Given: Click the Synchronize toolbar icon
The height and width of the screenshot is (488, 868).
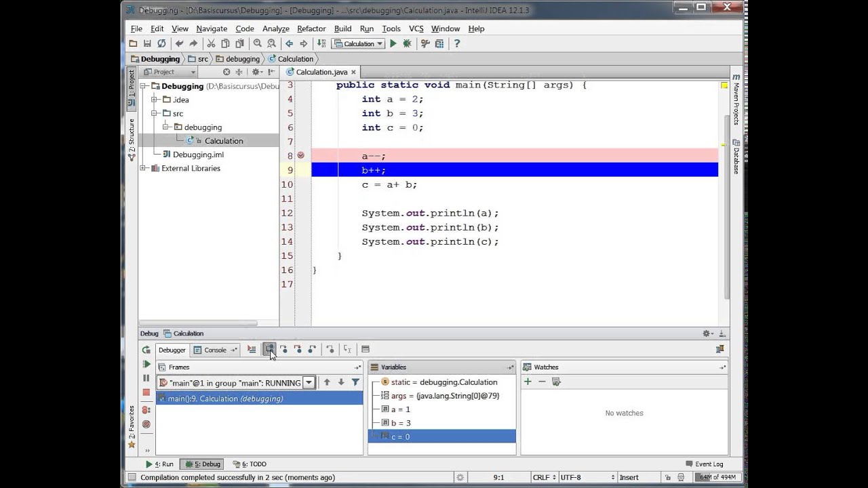Looking at the screenshot, I should coord(161,43).
